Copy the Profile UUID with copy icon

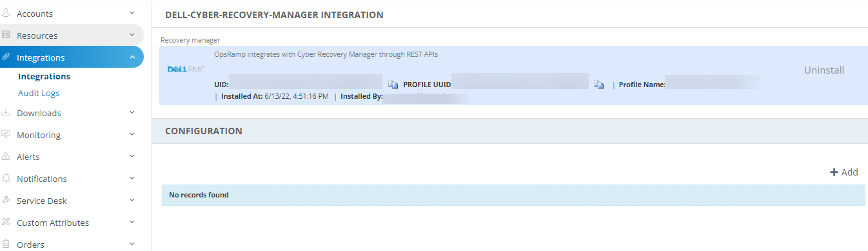(x=598, y=85)
